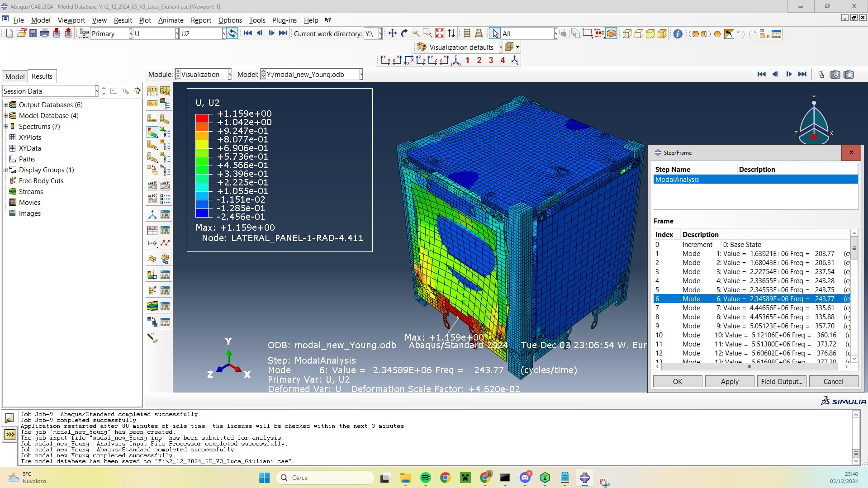Apply the Iso view from the Views toolbar

pyautogui.click(x=456, y=60)
